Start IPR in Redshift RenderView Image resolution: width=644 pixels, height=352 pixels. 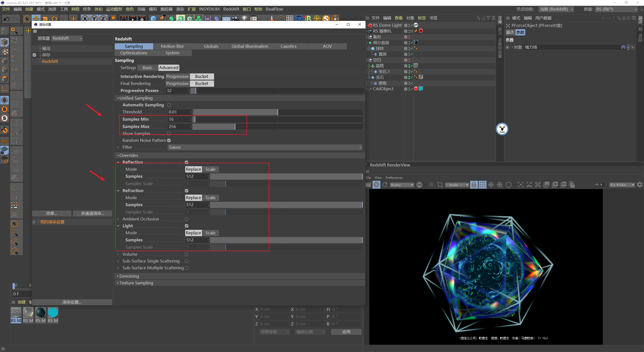[376, 185]
